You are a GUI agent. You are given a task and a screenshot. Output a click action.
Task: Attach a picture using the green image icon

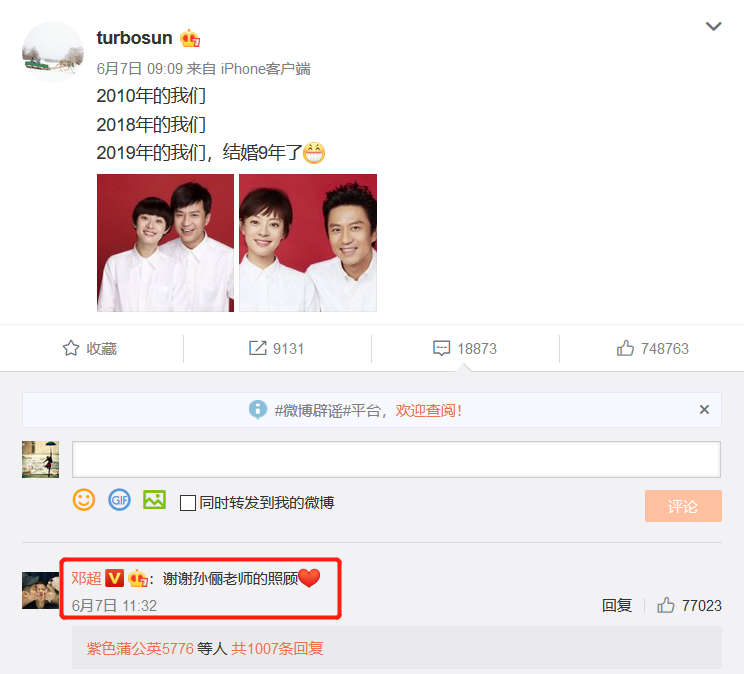154,500
